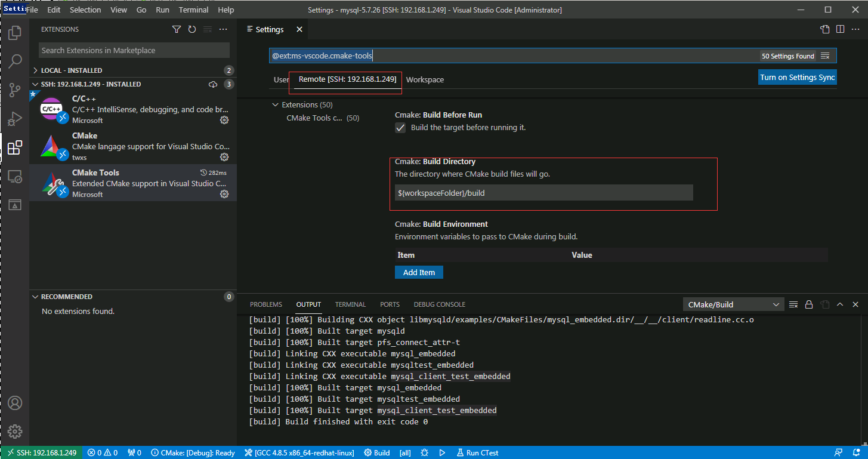The height and width of the screenshot is (459, 868).
Task: Open the Run and Debug view
Action: click(x=15, y=118)
